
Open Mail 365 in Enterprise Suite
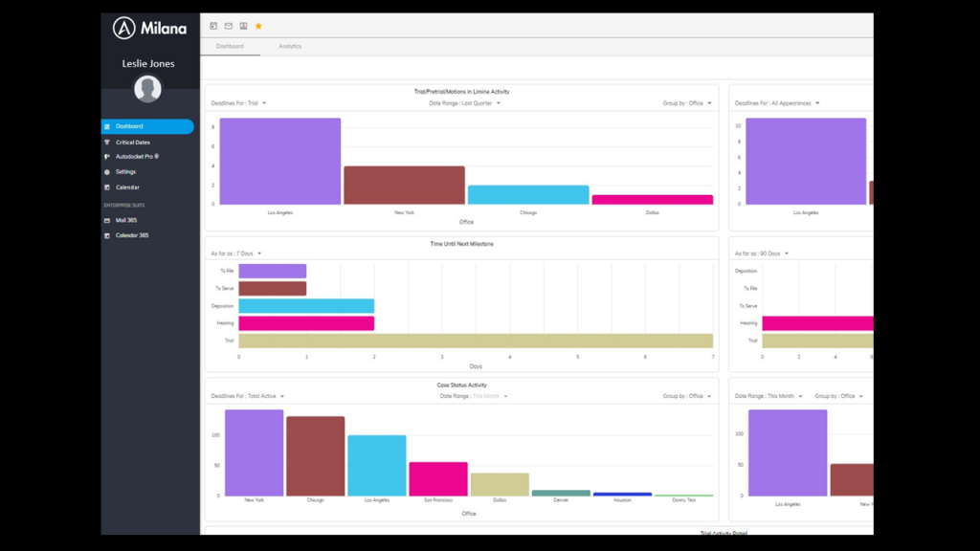click(x=125, y=220)
